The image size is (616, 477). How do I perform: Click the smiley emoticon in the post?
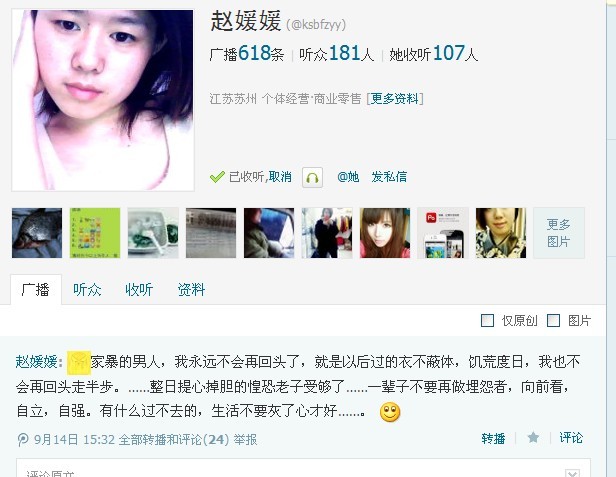click(x=390, y=412)
